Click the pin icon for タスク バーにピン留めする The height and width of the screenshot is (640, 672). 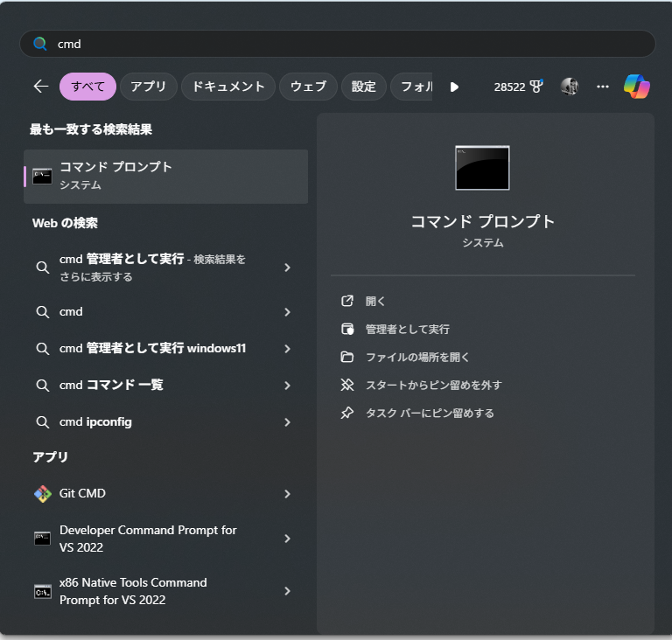pyautogui.click(x=347, y=413)
